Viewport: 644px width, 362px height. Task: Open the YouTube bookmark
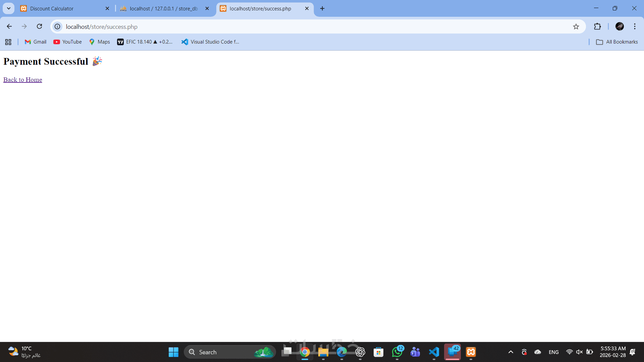tap(67, 42)
